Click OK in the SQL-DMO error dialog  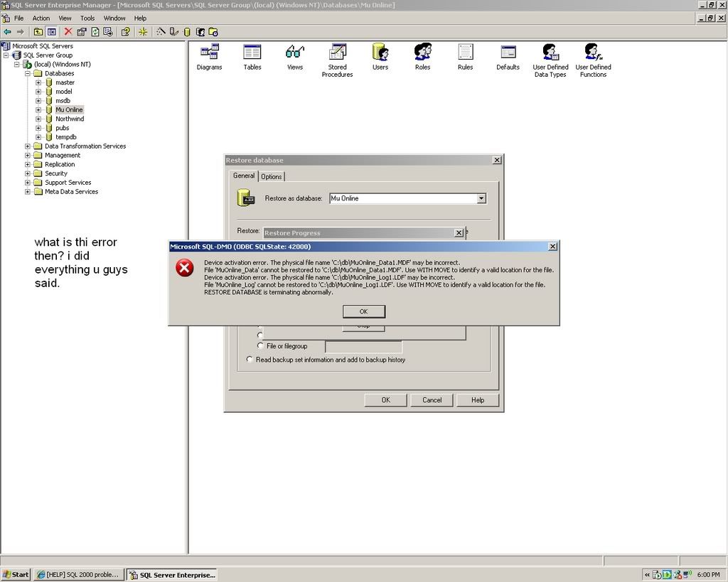(363, 311)
